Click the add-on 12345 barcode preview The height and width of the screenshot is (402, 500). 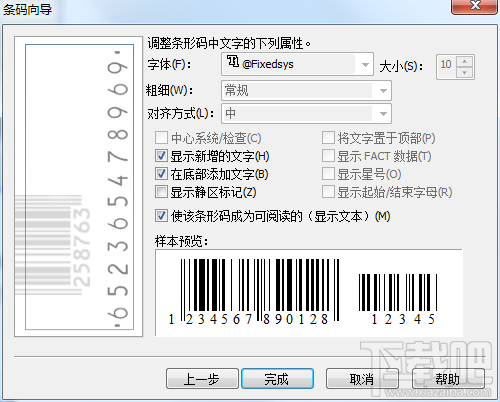[398, 299]
